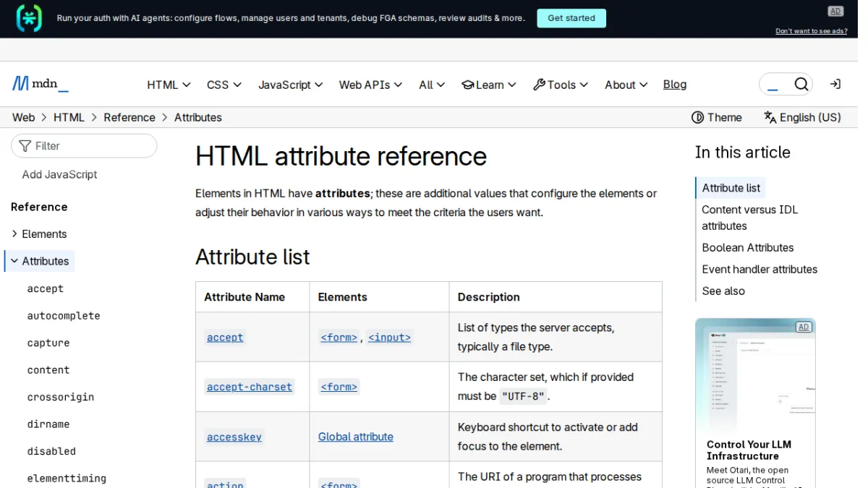Open the "Global attribute" link in table
868x488 pixels.
click(356, 437)
